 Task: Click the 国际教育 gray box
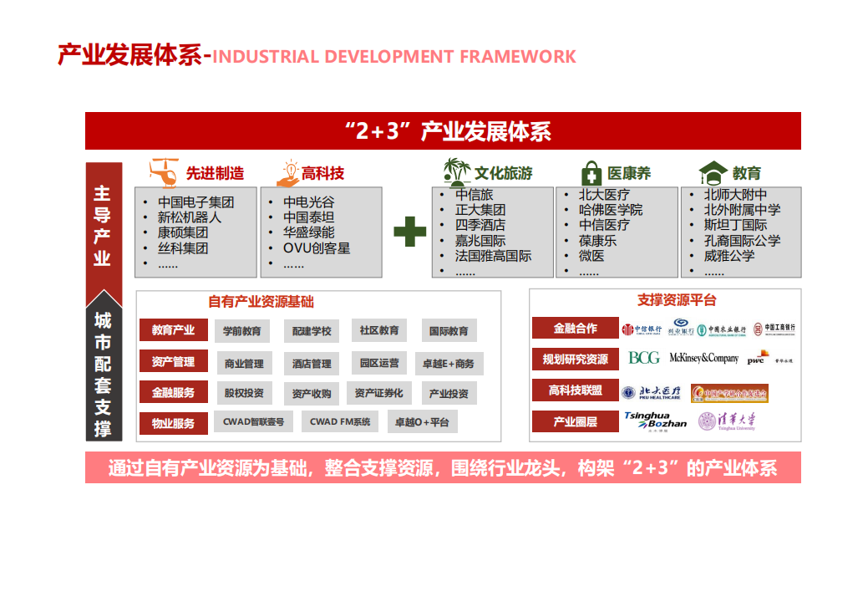(449, 330)
